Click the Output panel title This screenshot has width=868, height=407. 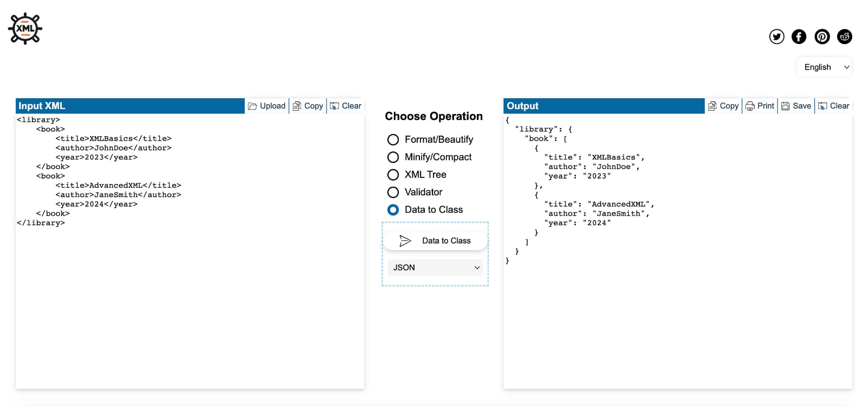click(x=522, y=106)
